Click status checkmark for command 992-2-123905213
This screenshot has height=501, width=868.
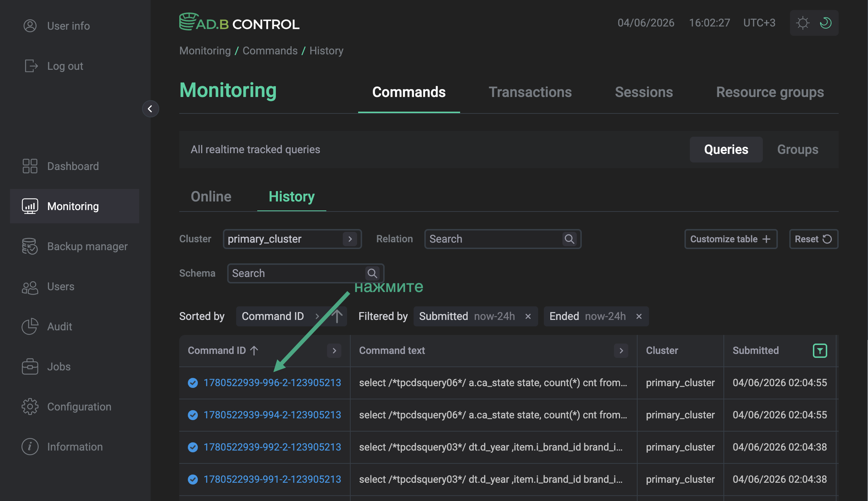coord(193,447)
